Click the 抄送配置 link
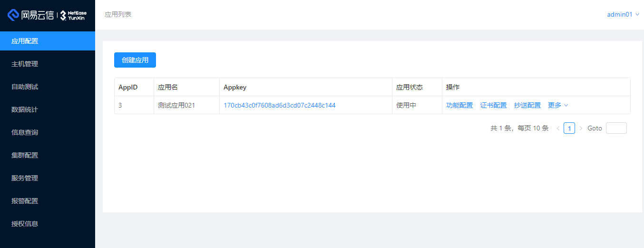Viewport: 644px width, 248px height. tap(527, 105)
